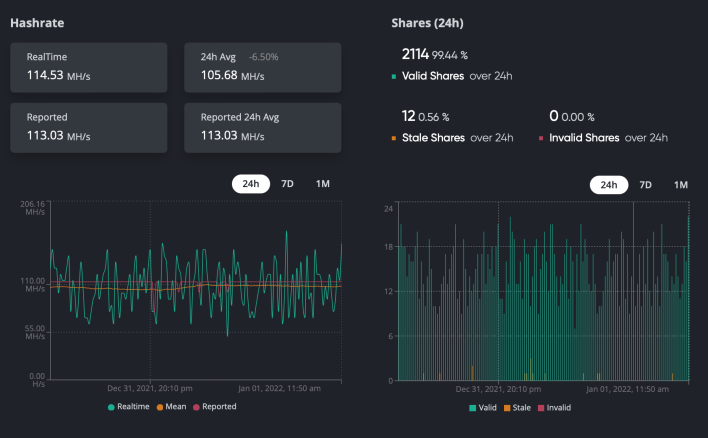Select the Reported 113.03 MH/s card

click(x=89, y=128)
